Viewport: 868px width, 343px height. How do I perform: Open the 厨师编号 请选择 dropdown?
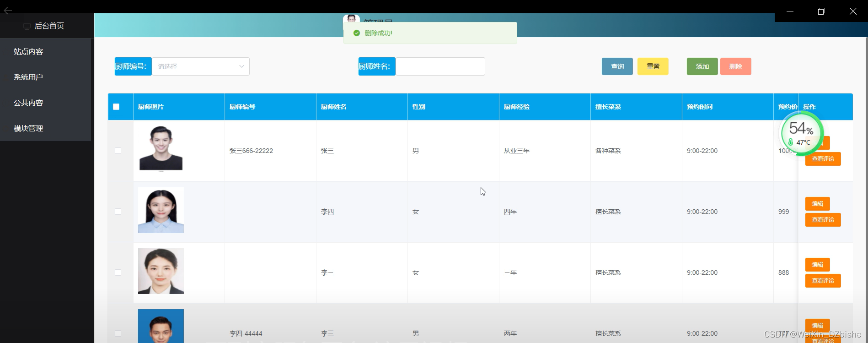[201, 66]
